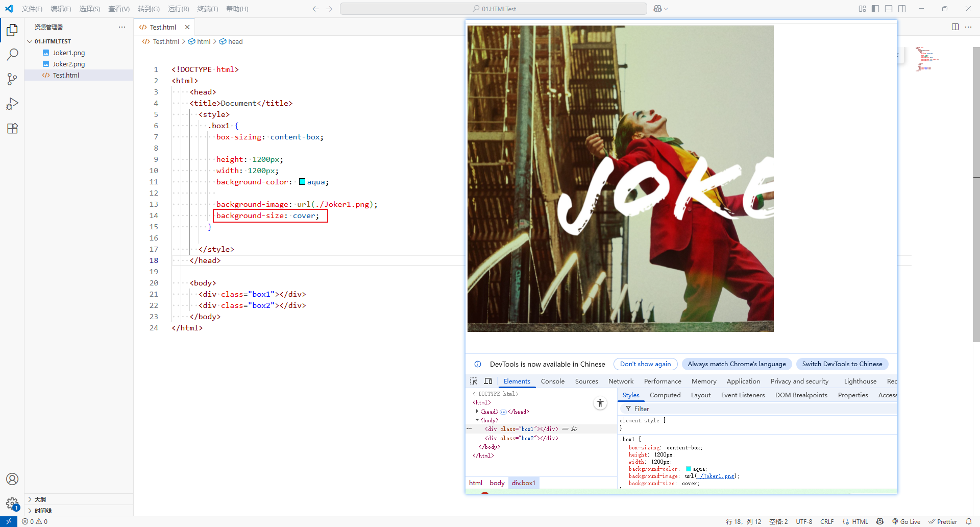The width and height of the screenshot is (980, 527).
Task: Click the navigate back arrow
Action: [315, 9]
